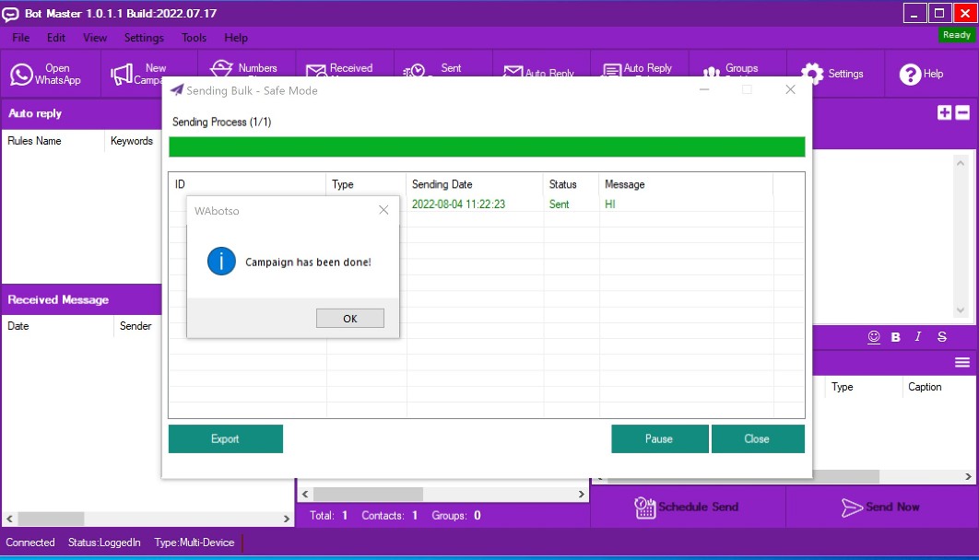
Task: Select the Sent status cell
Action: click(559, 204)
